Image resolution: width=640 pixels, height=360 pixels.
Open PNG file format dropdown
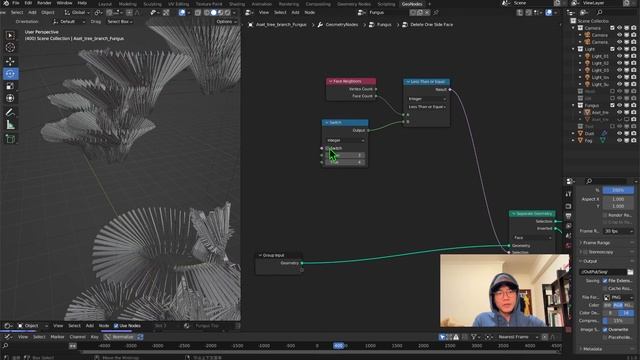(x=618, y=297)
